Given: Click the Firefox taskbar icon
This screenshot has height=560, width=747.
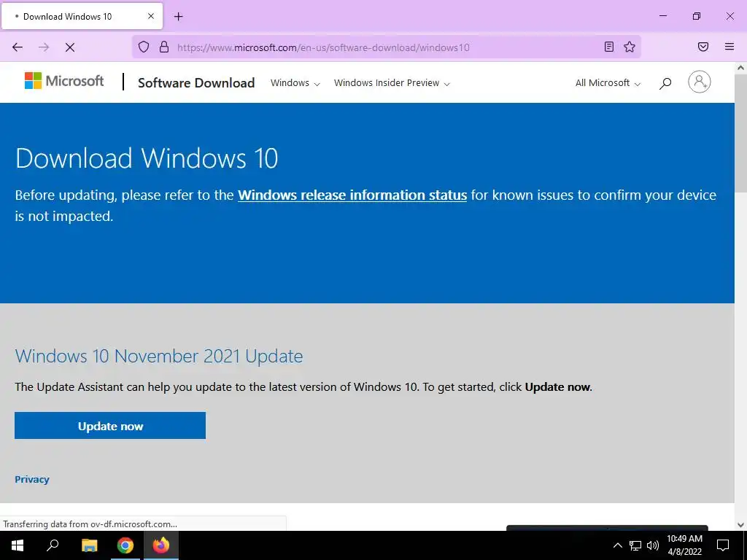Looking at the screenshot, I should coord(161,545).
